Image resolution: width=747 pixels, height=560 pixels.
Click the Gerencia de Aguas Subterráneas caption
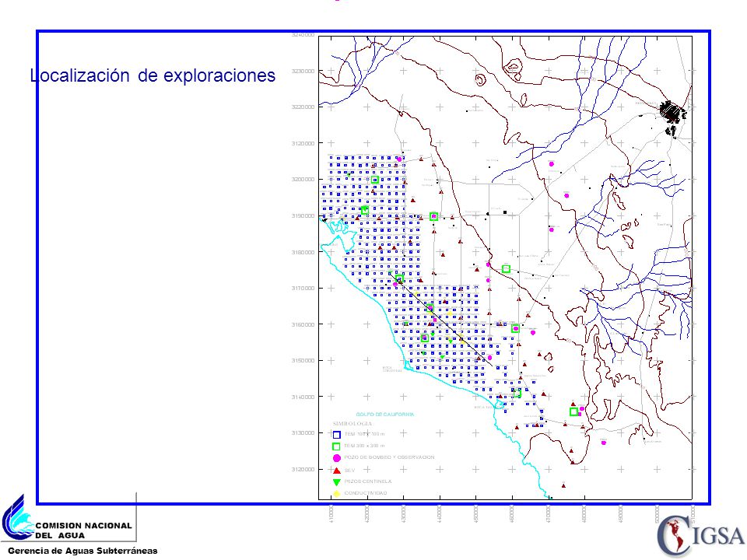point(82,551)
